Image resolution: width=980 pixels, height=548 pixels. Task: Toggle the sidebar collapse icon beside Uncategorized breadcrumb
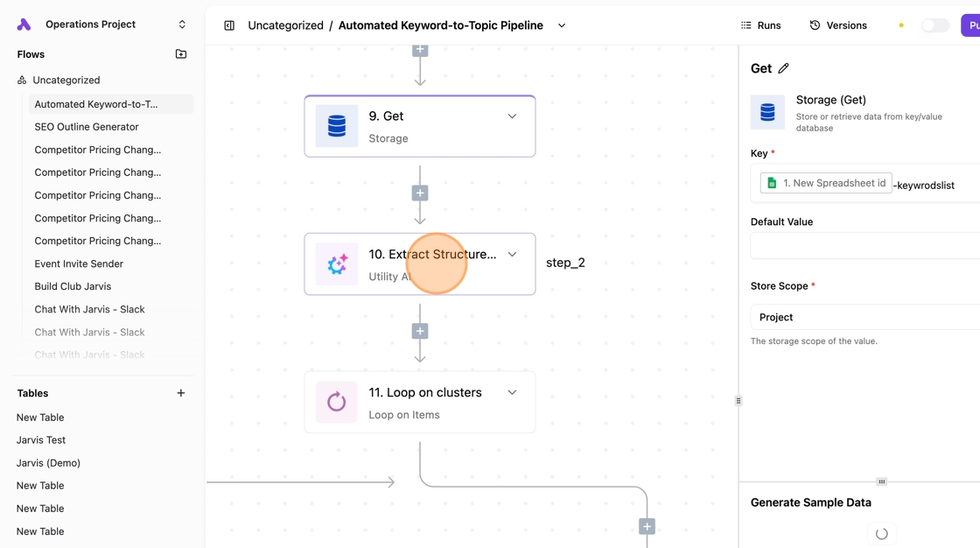(x=229, y=25)
